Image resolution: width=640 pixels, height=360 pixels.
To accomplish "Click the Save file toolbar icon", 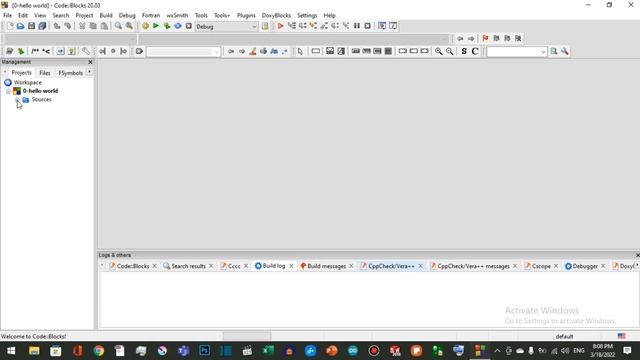I will point(31,26).
